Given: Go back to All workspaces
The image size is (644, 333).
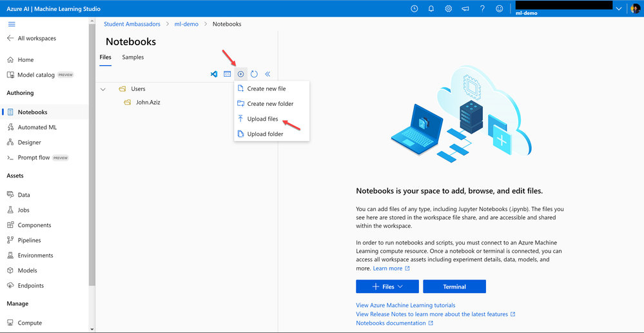Looking at the screenshot, I should point(32,38).
